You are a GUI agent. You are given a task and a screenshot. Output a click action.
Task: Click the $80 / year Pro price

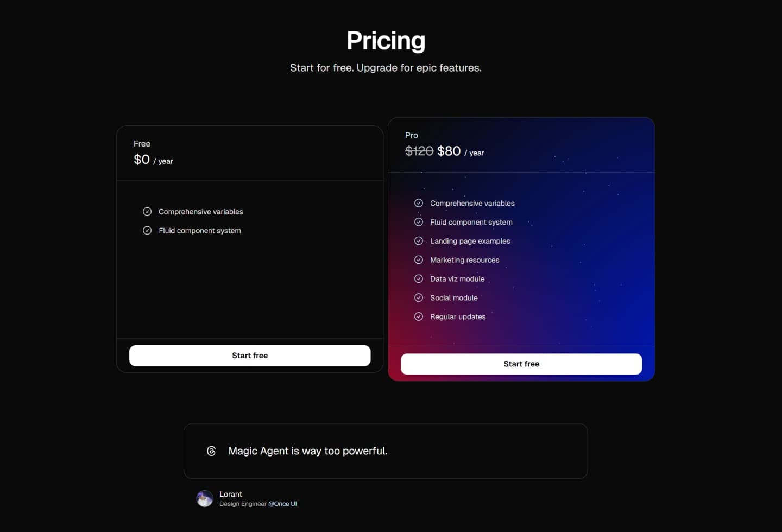click(x=461, y=151)
